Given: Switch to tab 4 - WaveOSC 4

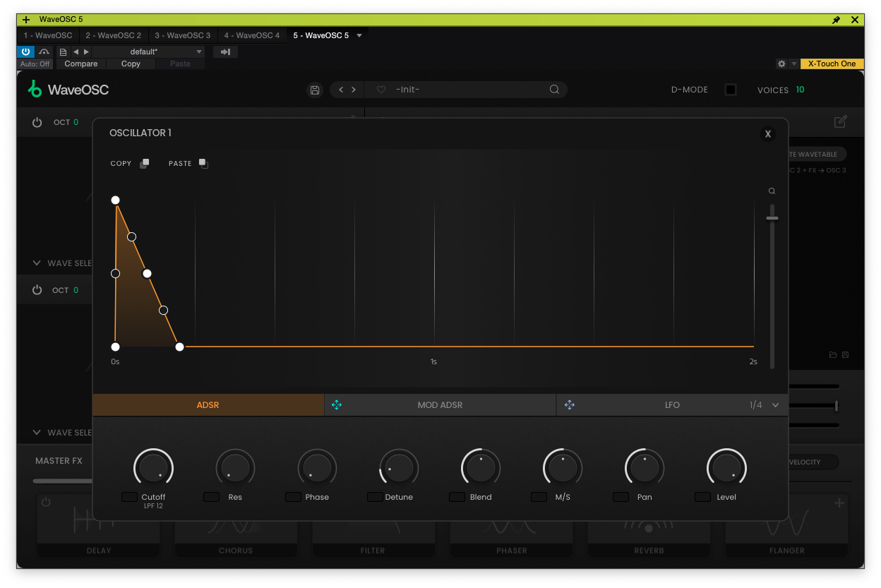Looking at the screenshot, I should point(251,35).
